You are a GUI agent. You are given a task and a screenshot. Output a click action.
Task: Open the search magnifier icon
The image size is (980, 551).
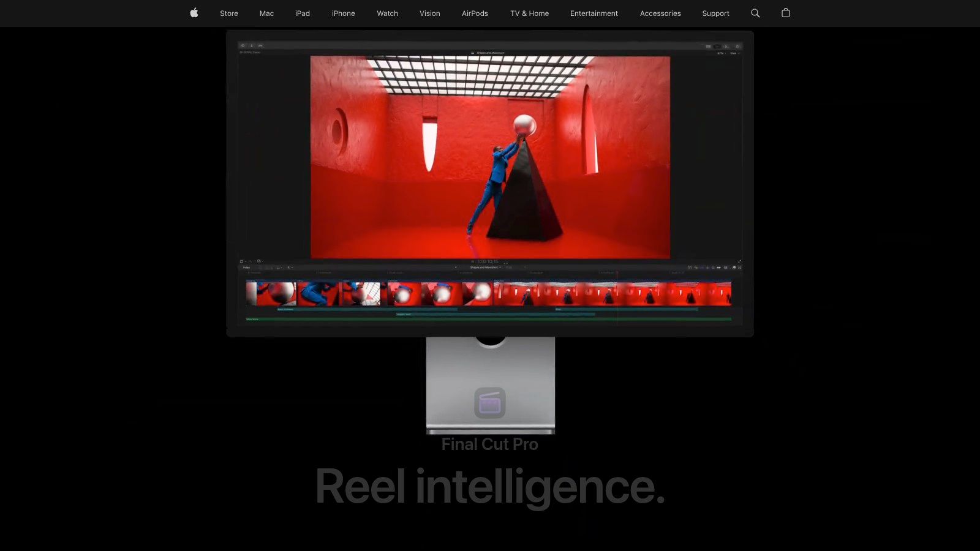[755, 13]
